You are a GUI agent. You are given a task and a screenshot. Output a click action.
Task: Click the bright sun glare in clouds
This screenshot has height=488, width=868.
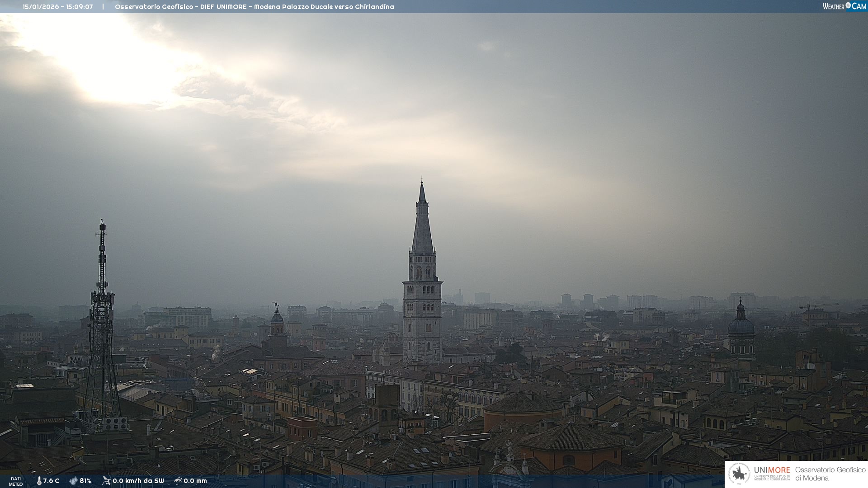pyautogui.click(x=113, y=63)
